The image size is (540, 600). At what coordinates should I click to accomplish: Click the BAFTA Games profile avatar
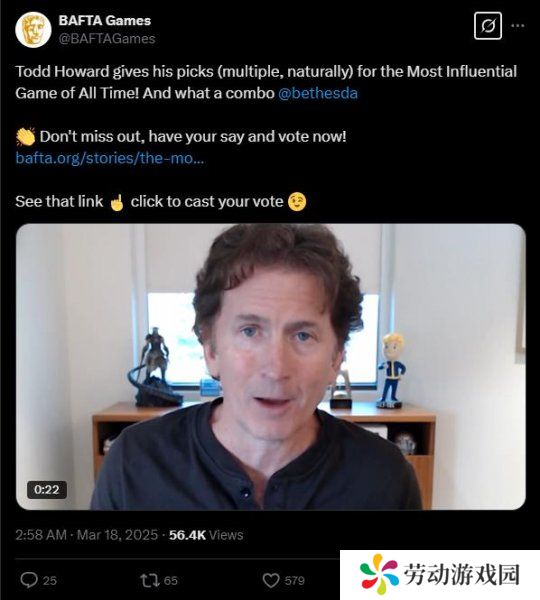(x=33, y=29)
